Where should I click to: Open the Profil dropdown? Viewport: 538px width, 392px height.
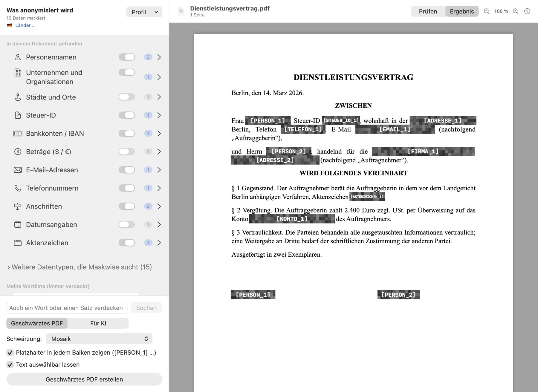pos(144,12)
